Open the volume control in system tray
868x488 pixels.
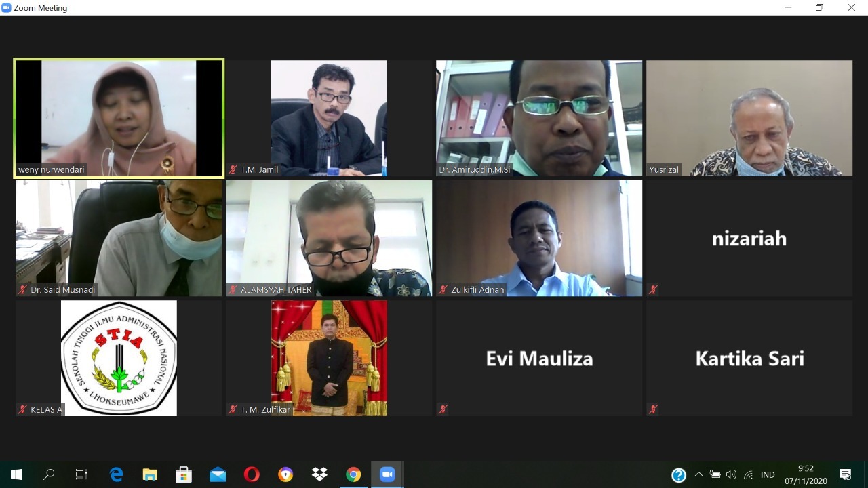(731, 474)
